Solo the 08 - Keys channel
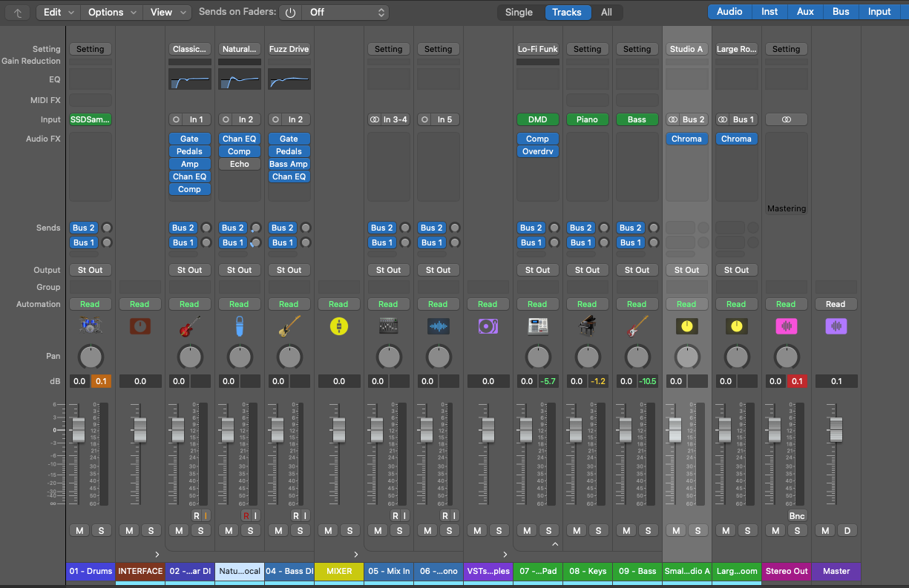This screenshot has height=588, width=909. [598, 530]
